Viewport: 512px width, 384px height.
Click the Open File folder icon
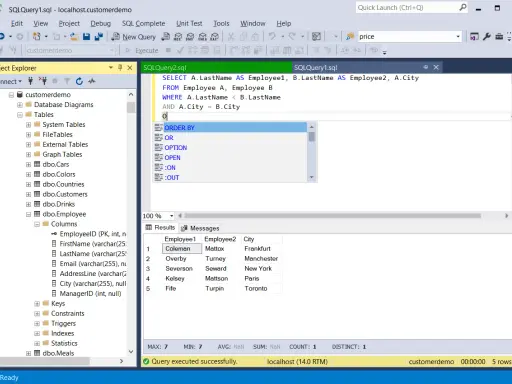(x=74, y=36)
